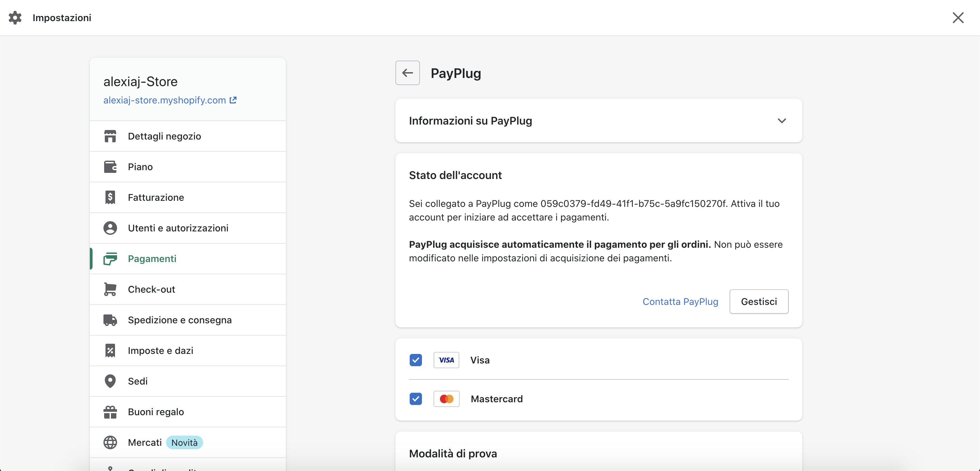The width and height of the screenshot is (980, 471).
Task: Click the Piano wallet icon
Action: pyautogui.click(x=110, y=167)
